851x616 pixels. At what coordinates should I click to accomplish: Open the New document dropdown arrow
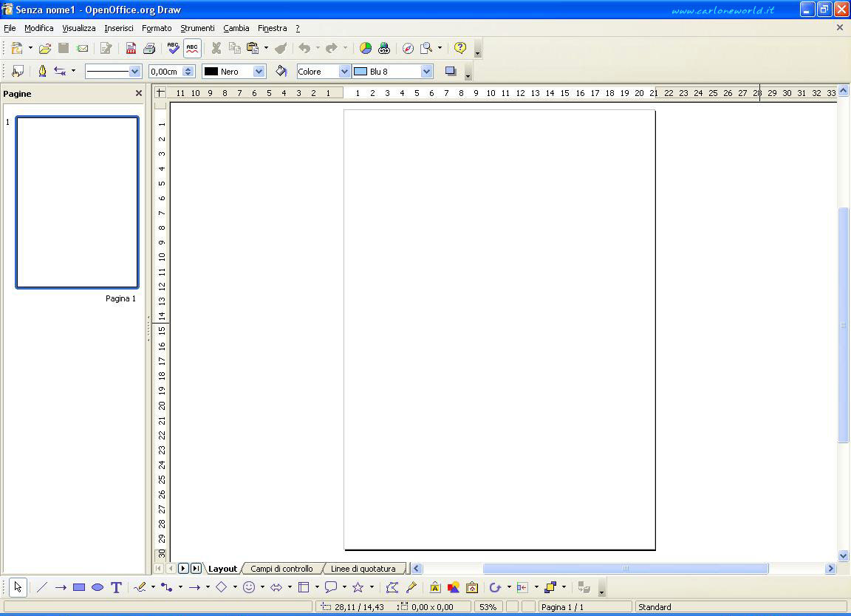pyautogui.click(x=30, y=48)
